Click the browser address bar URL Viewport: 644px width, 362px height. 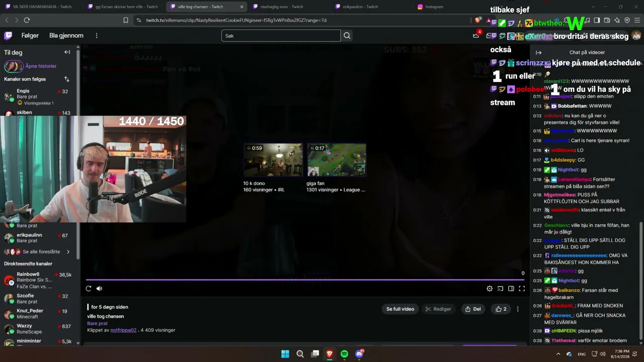coord(236,20)
